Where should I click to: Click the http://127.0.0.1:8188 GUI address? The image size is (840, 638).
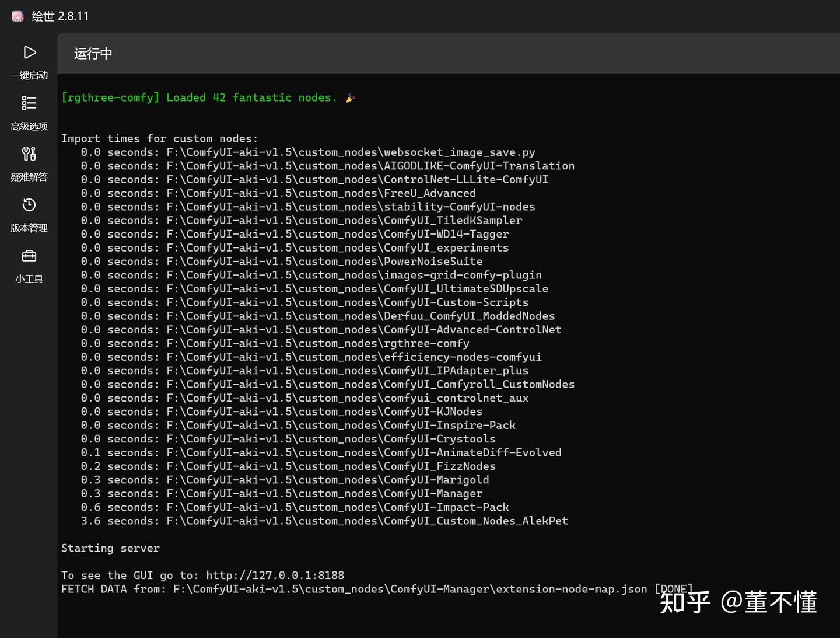coord(275,576)
